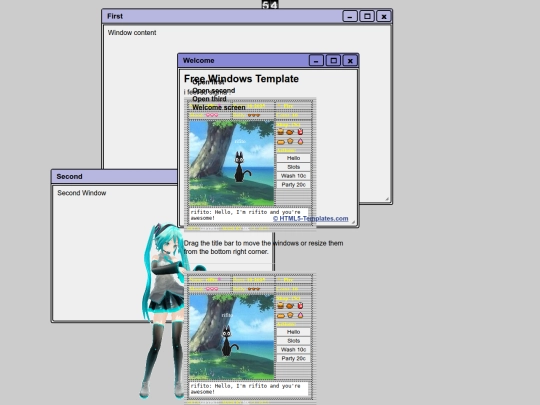The image size is (540, 405).
Task: Choose Wash 10c in upper pet widget
Action: coord(293,176)
